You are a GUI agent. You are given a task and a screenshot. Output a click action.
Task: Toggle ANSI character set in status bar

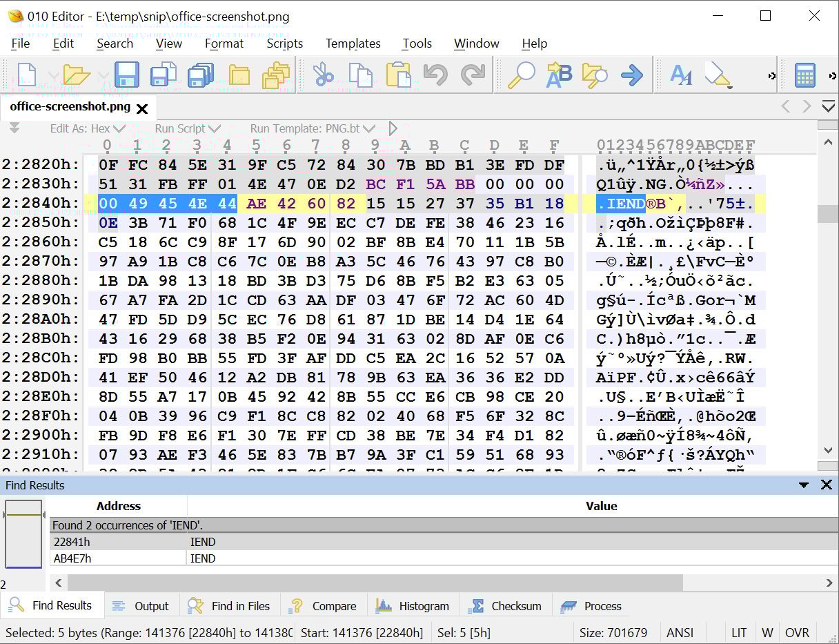(x=680, y=632)
